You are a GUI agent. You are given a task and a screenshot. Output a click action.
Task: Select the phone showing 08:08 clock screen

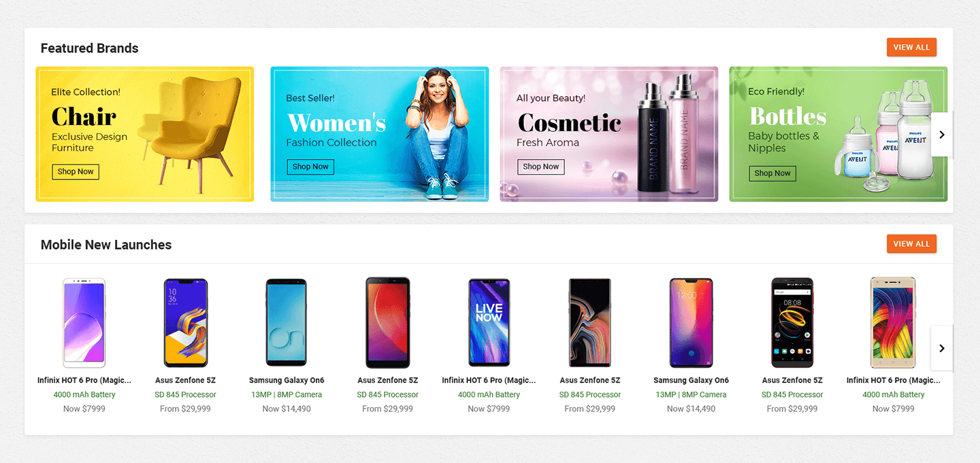pyautogui.click(x=792, y=323)
